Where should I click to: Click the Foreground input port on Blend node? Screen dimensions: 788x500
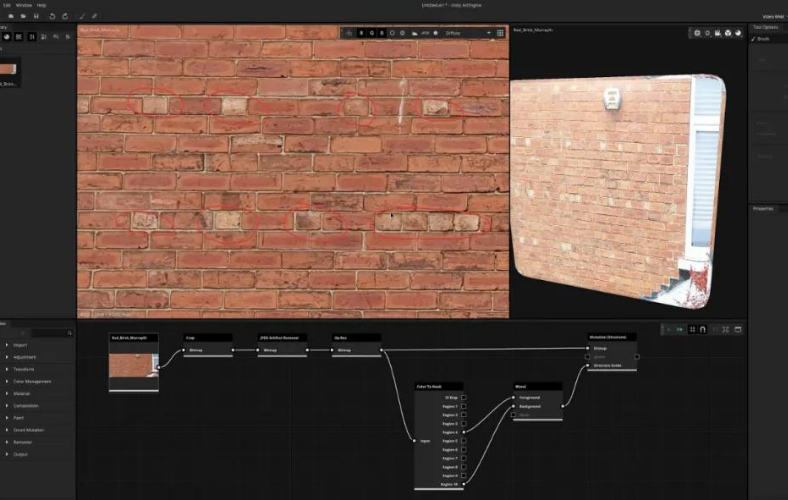pos(513,397)
